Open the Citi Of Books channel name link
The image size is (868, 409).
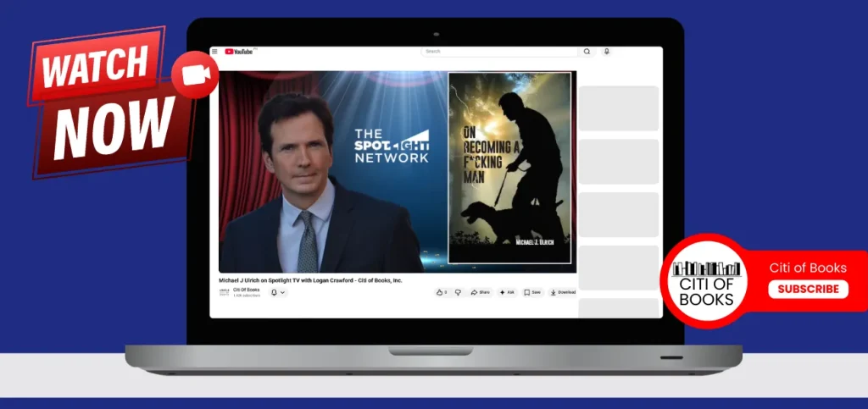click(247, 290)
